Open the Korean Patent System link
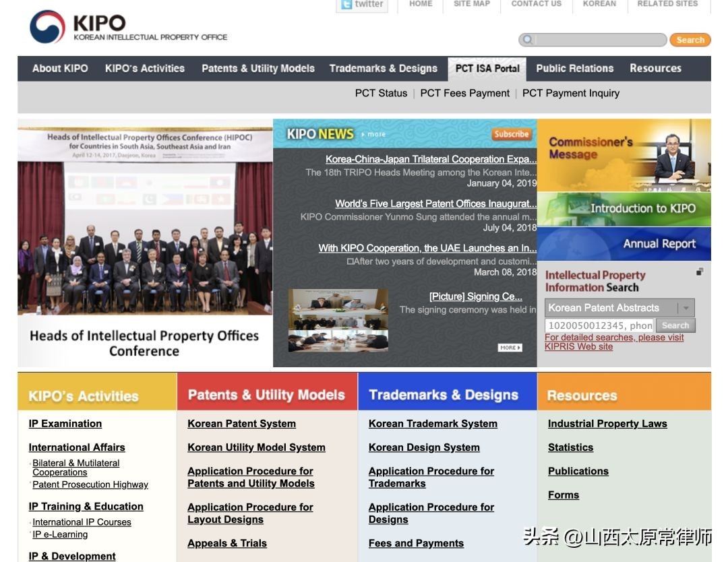 241,423
